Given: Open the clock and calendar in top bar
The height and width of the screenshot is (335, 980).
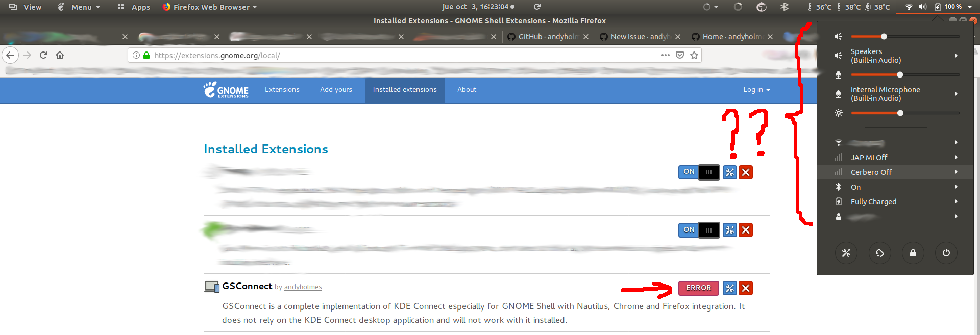Looking at the screenshot, I should 478,7.
